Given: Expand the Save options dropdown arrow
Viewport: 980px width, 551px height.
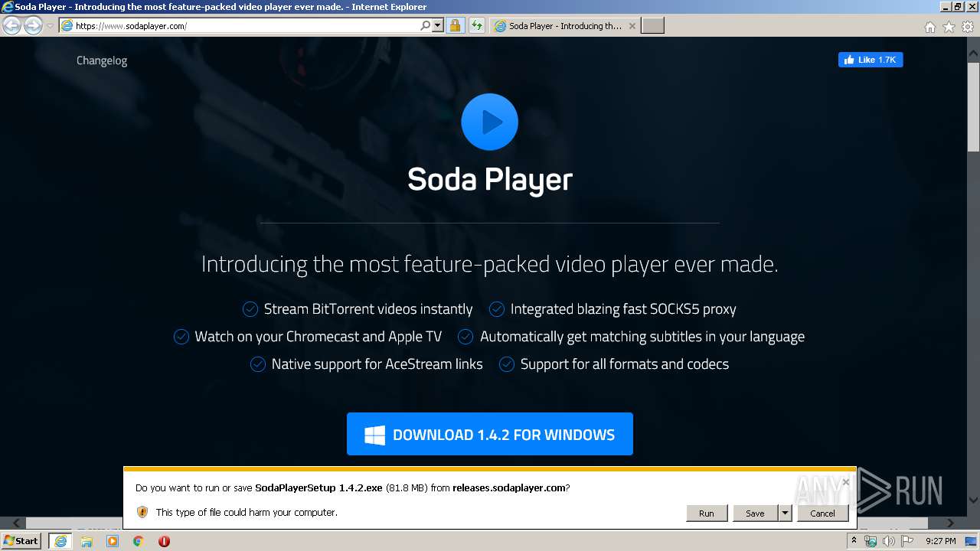Looking at the screenshot, I should (x=785, y=513).
